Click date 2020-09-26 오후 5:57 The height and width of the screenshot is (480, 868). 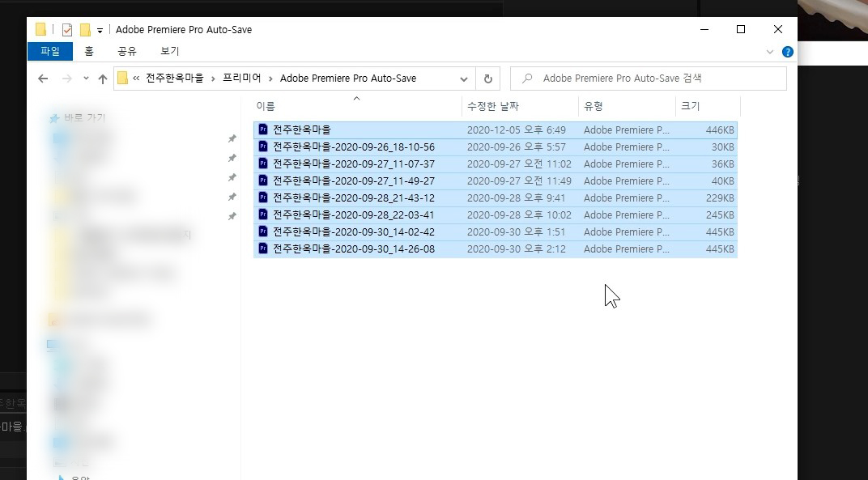(x=516, y=147)
